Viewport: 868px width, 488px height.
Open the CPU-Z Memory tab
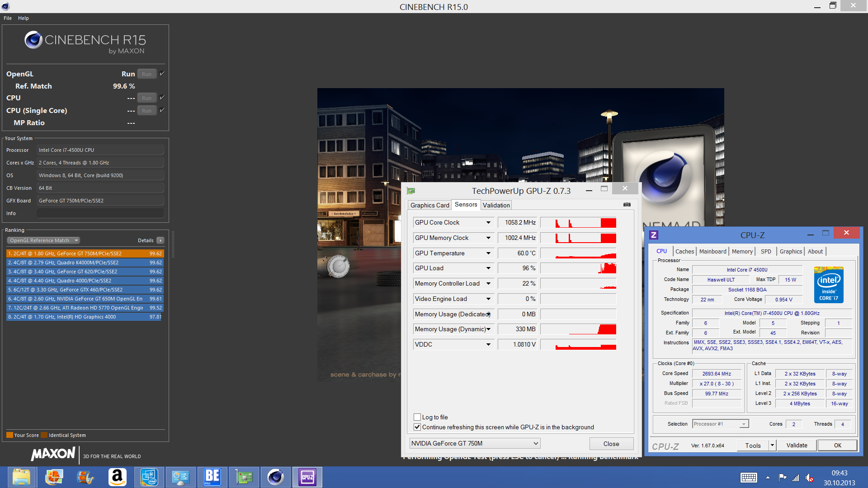click(x=742, y=251)
